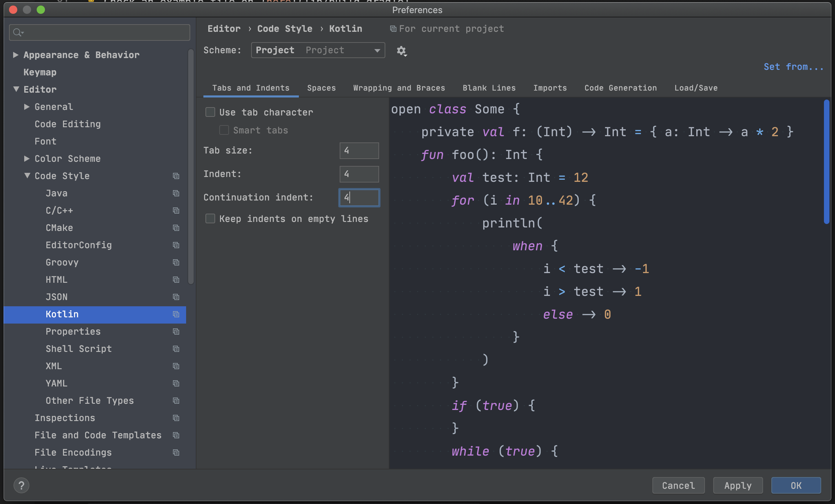Switch to Wrapping and Braces tab
Viewport: 835px width, 504px height.
click(399, 88)
